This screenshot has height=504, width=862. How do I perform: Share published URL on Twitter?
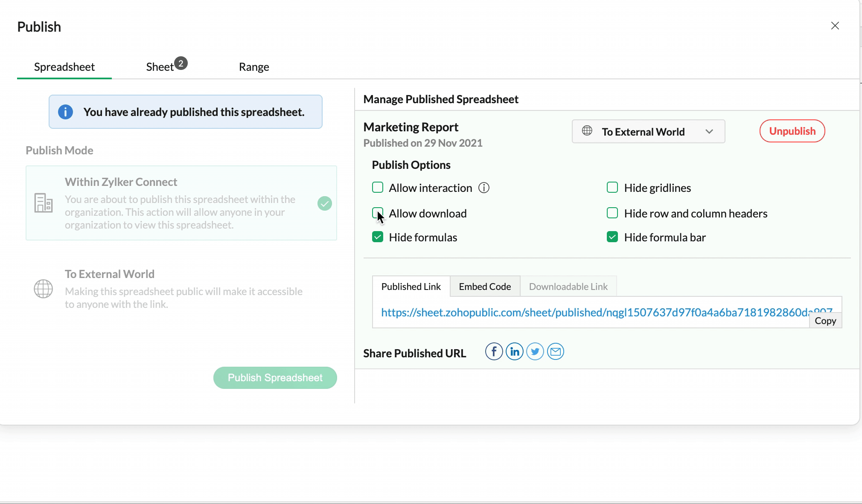coord(535,352)
